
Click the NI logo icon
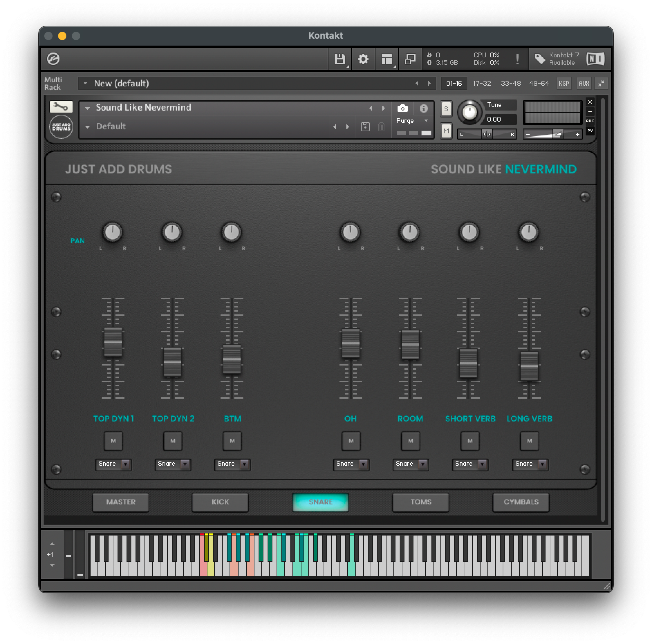coord(596,59)
